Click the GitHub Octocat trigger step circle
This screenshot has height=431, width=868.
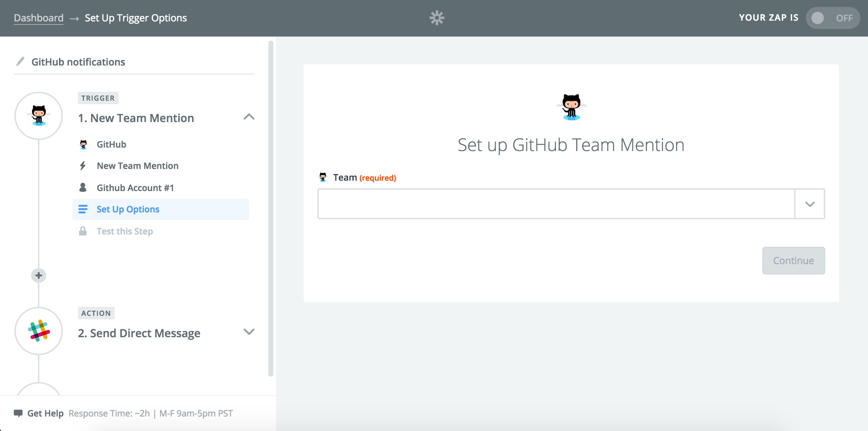pos(39,116)
